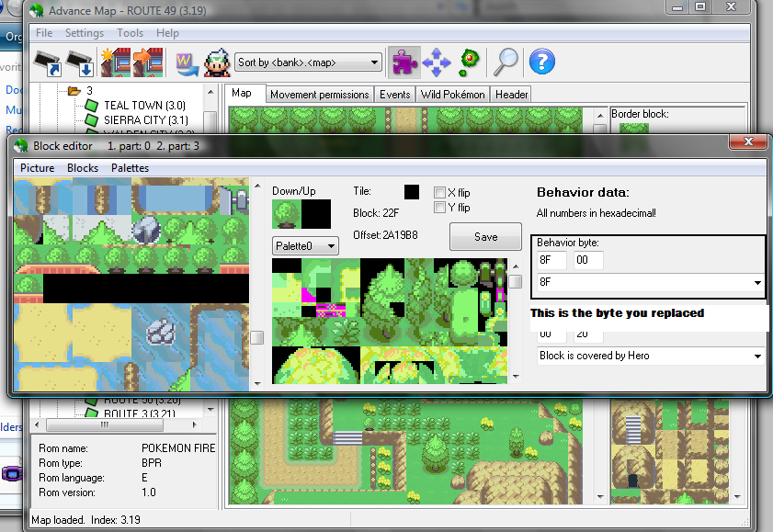Select the black Up layer tile preview
773x532 pixels.
pyautogui.click(x=316, y=214)
